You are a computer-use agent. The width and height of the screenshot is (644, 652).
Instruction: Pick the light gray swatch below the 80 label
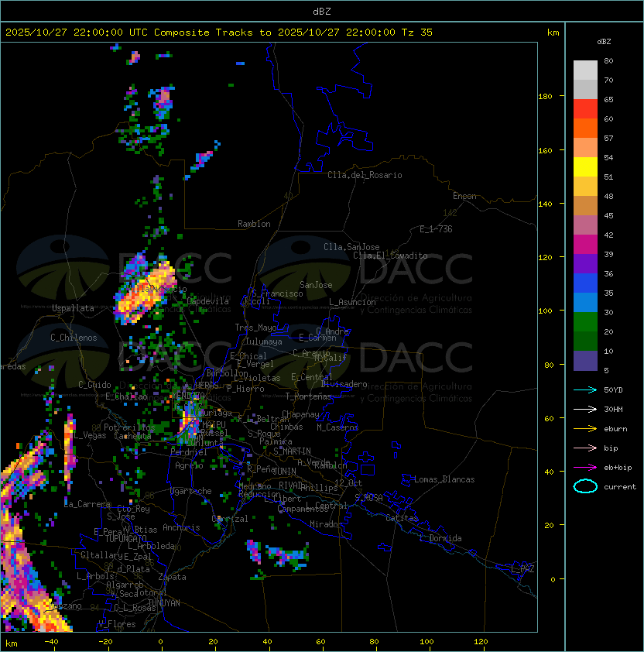pos(585,70)
